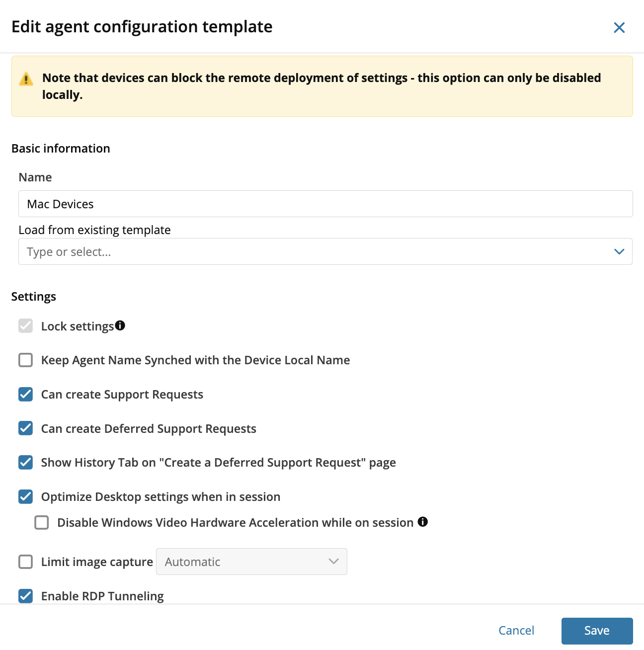The height and width of the screenshot is (650, 644).
Task: Cancel editing the template
Action: coord(516,631)
